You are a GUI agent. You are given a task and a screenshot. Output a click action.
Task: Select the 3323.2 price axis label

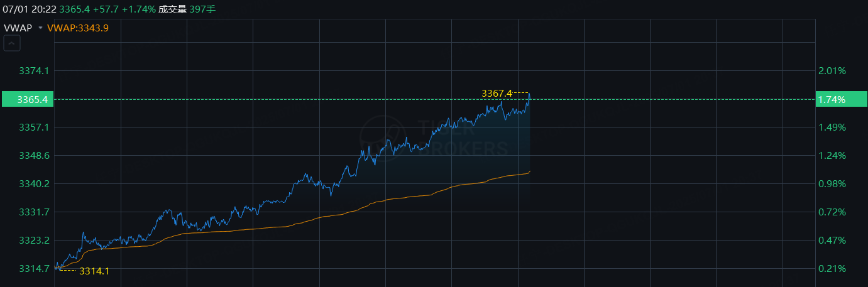(33, 241)
